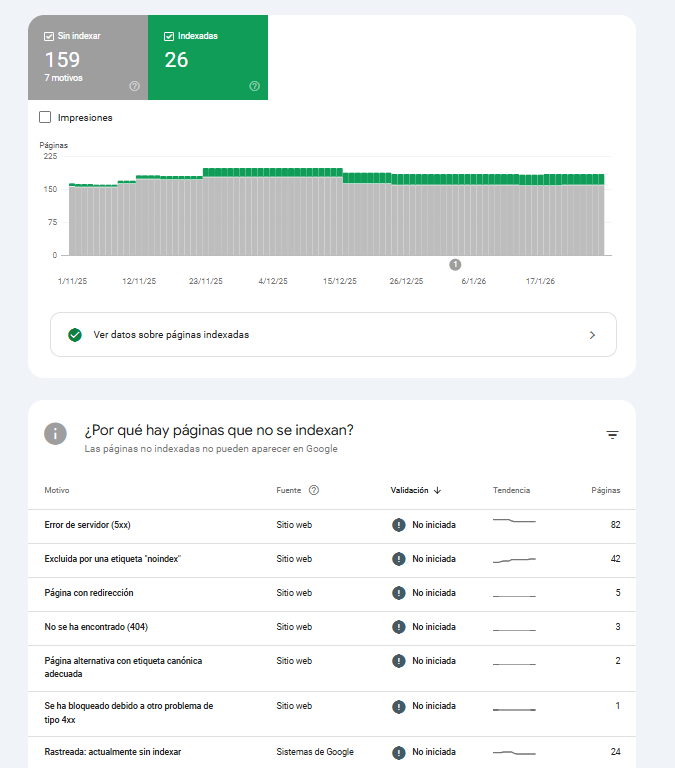Open the filter icon for non-indexed reasons
This screenshot has height=768, width=675.
point(612,435)
